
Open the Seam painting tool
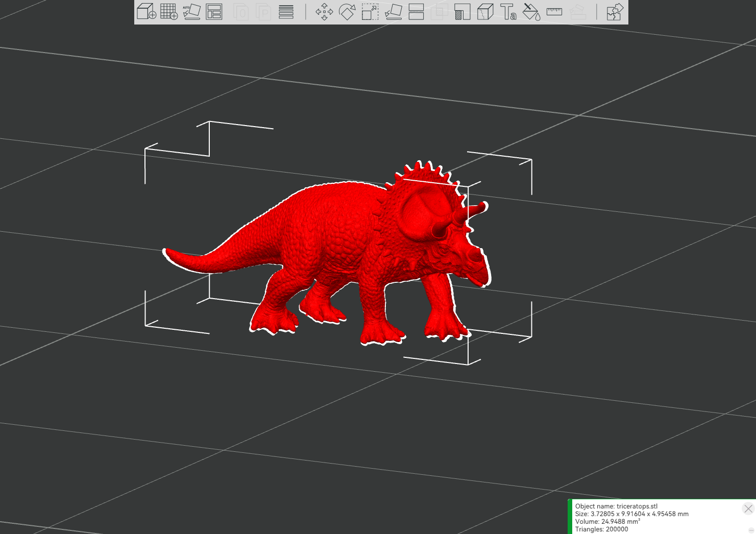485,12
